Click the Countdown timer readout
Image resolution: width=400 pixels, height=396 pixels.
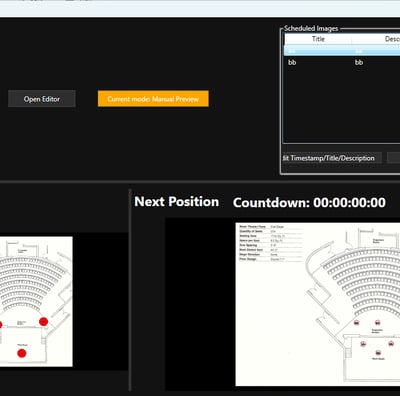coord(309,202)
